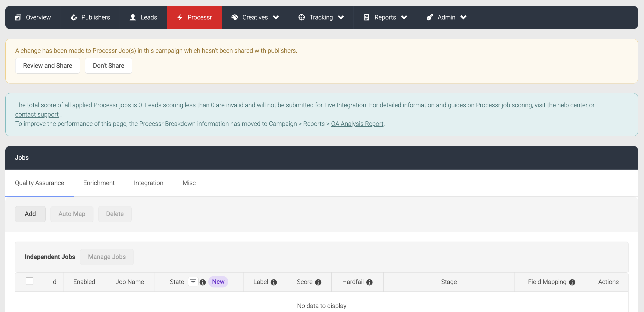Viewport: 644px width, 312px height.
Task: Tick the select-all jobs checkbox
Action: (29, 281)
